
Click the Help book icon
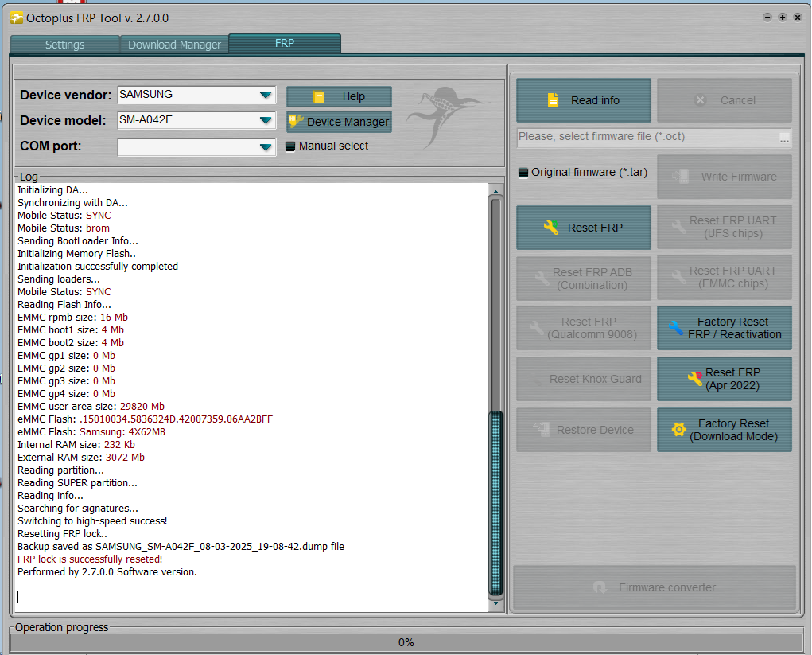[318, 96]
